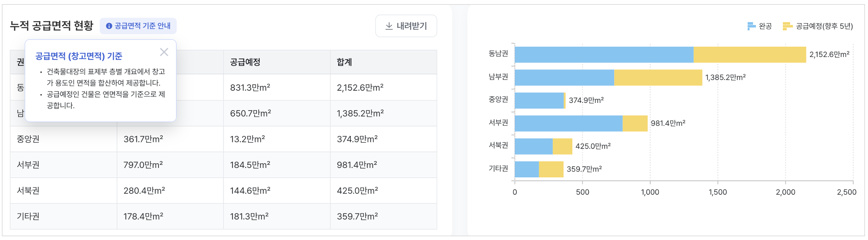
Task: Click the 남부권 blue bar segment
Action: click(564, 77)
